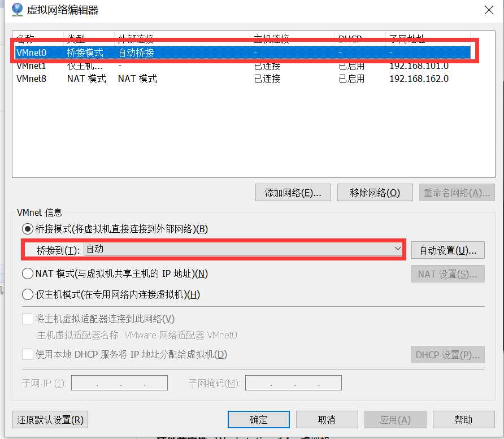Click subnet address 192.168.101.0
The image size is (504, 439).
click(x=419, y=66)
